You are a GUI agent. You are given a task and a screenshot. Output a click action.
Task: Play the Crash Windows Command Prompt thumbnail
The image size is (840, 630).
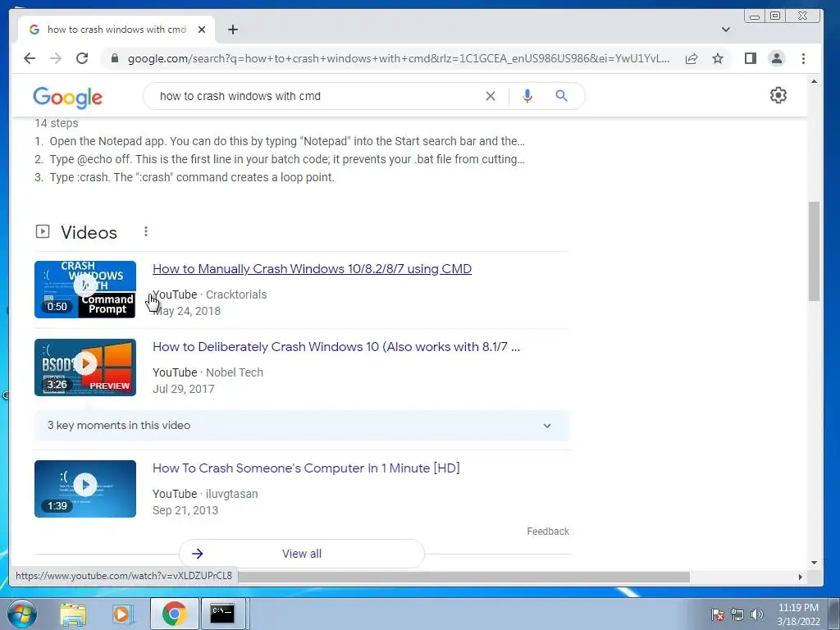85,290
